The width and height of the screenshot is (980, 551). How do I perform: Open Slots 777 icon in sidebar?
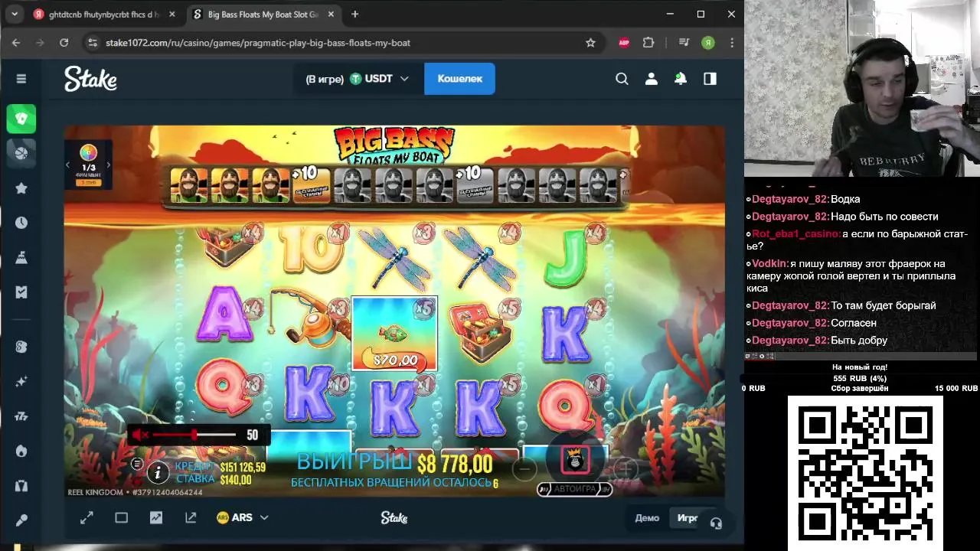(x=21, y=416)
